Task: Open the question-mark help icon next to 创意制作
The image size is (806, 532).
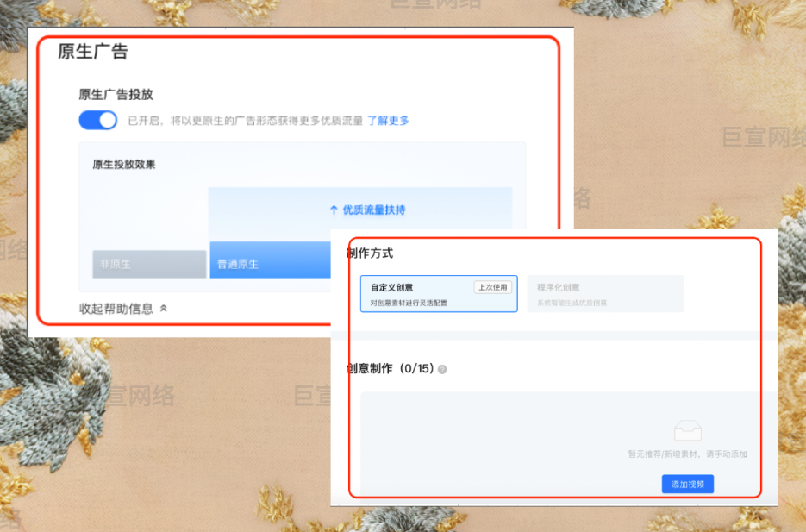Action: [x=440, y=367]
